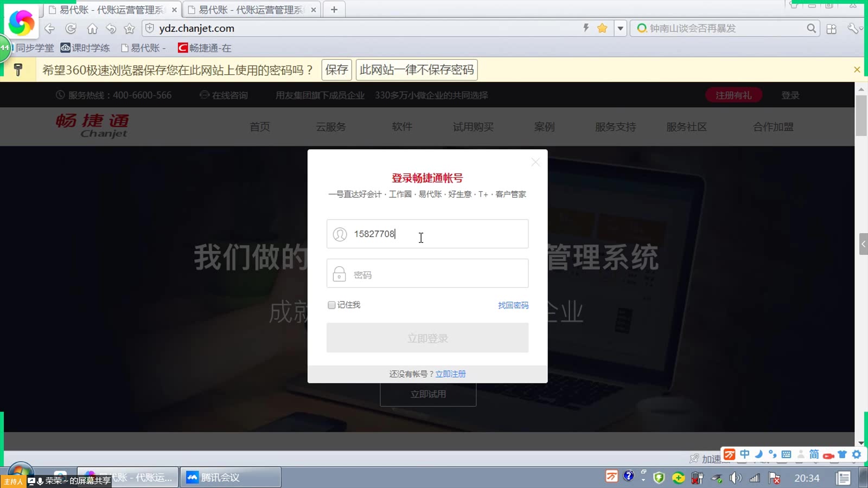Click the search magnifier icon
This screenshot has height=488, width=868.
coord(811,28)
